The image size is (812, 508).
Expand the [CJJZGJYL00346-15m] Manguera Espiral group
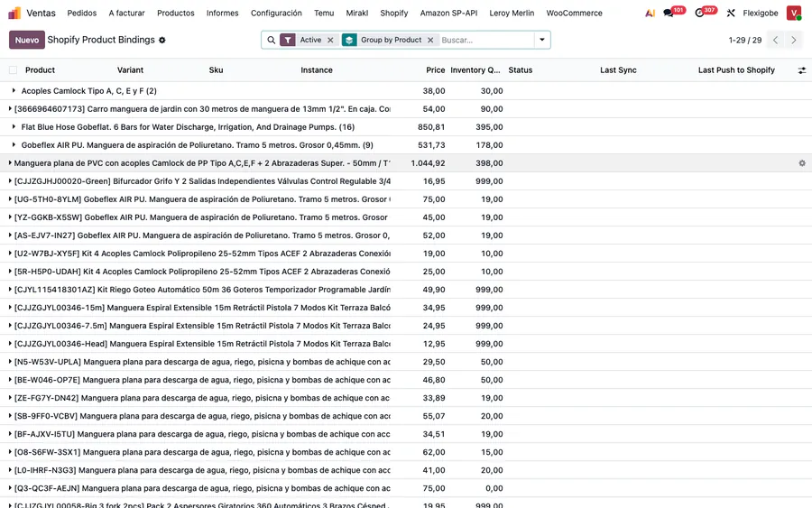coord(10,308)
